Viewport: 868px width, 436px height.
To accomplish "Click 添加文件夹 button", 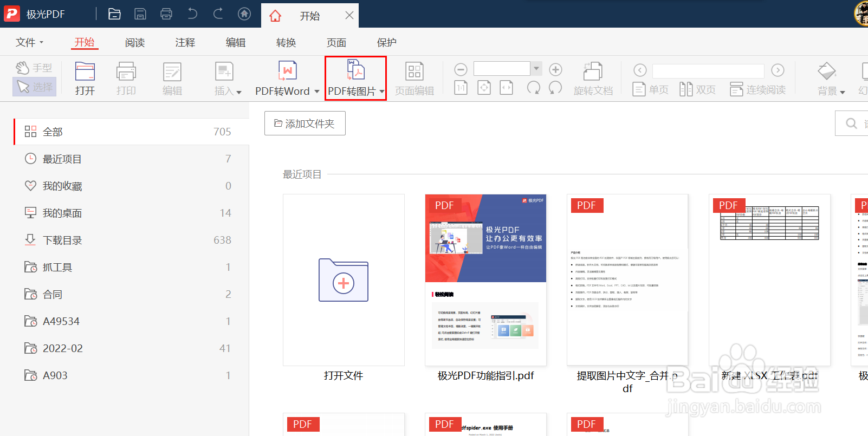I will tap(305, 123).
